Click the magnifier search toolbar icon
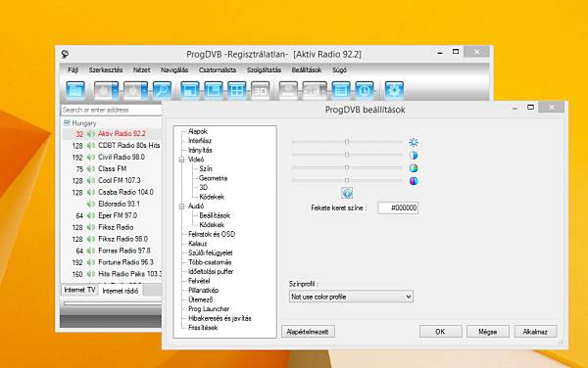588x368 pixels. [162, 90]
